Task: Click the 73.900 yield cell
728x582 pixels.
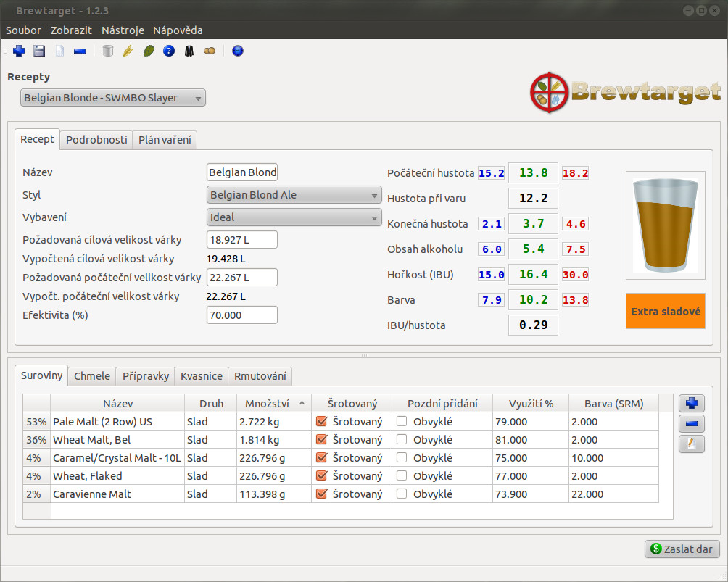Action: [x=531, y=494]
